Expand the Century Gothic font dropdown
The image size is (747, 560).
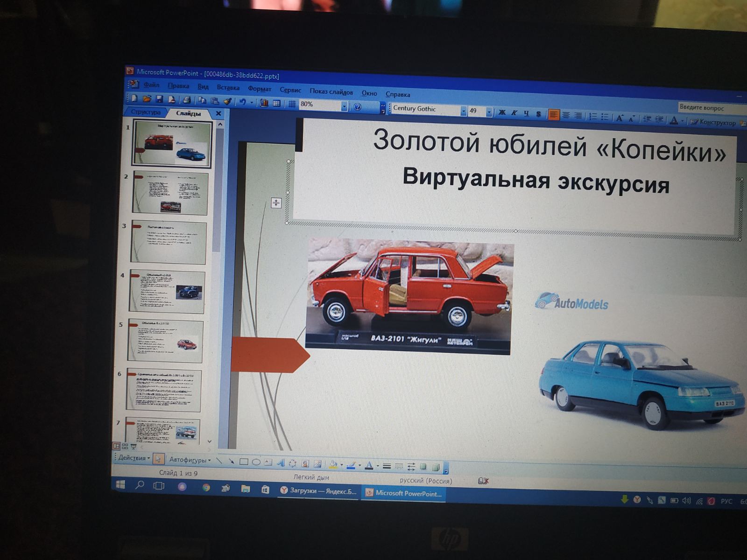coord(464,111)
